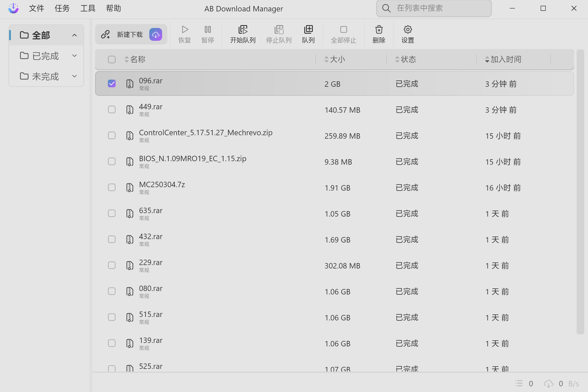Open the 队列 queues icon

[309, 29]
